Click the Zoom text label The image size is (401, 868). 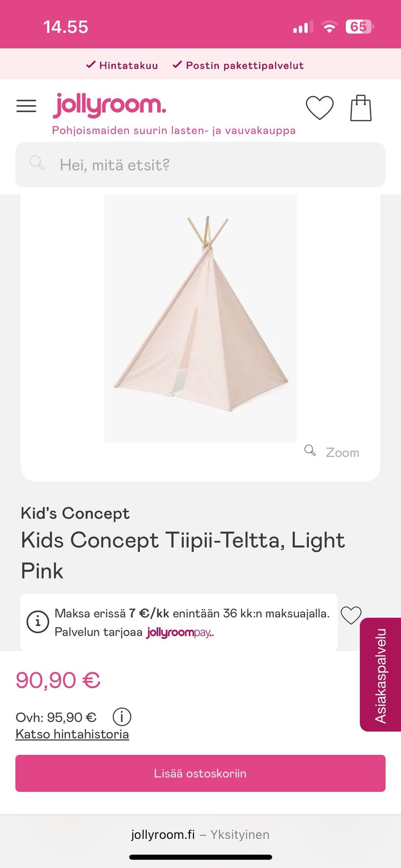343,452
